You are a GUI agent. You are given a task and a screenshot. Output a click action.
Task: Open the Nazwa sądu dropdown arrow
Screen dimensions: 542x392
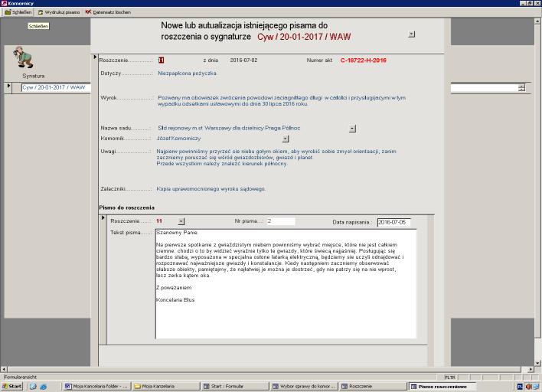(x=352, y=129)
